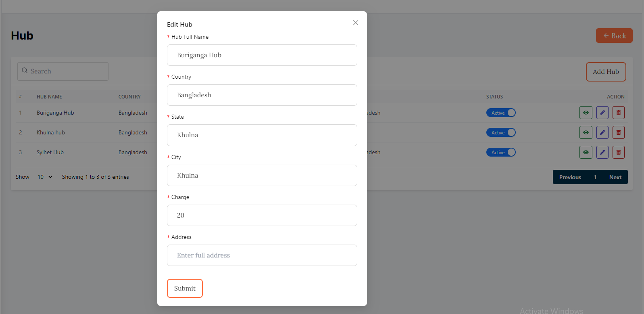This screenshot has height=314, width=644.
Task: Click the Charge input field
Action: click(262, 216)
